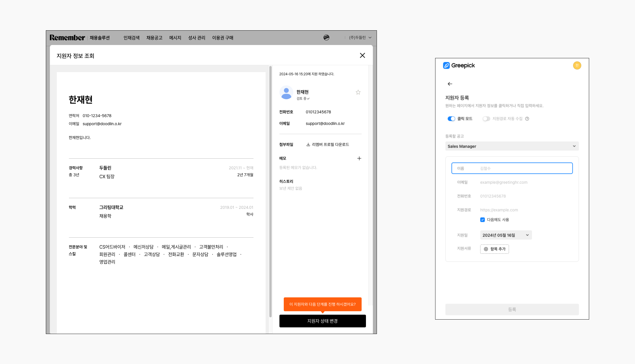Viewport: 635px width, 364px height.
Task: Go back with the arrow in Greepick
Action: click(x=450, y=84)
